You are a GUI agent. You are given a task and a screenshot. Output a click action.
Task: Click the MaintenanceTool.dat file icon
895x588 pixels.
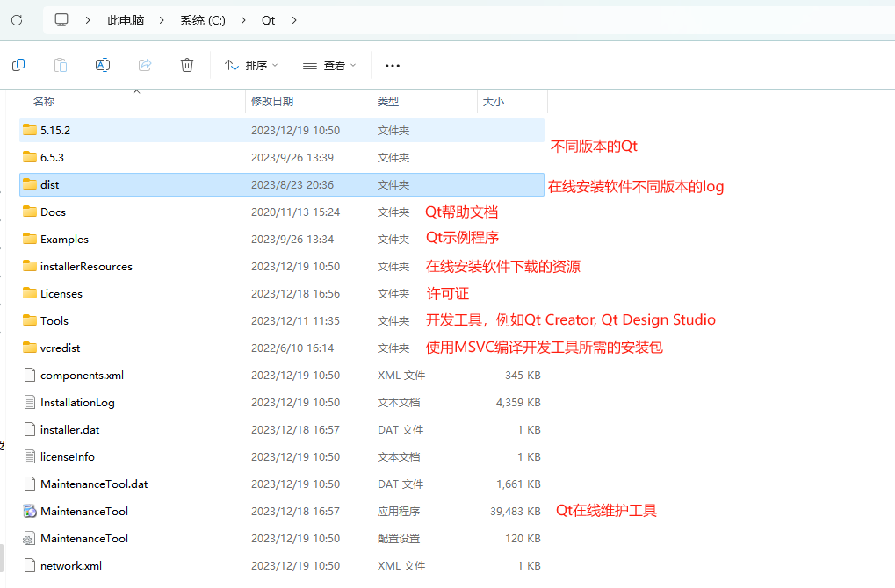(30, 484)
